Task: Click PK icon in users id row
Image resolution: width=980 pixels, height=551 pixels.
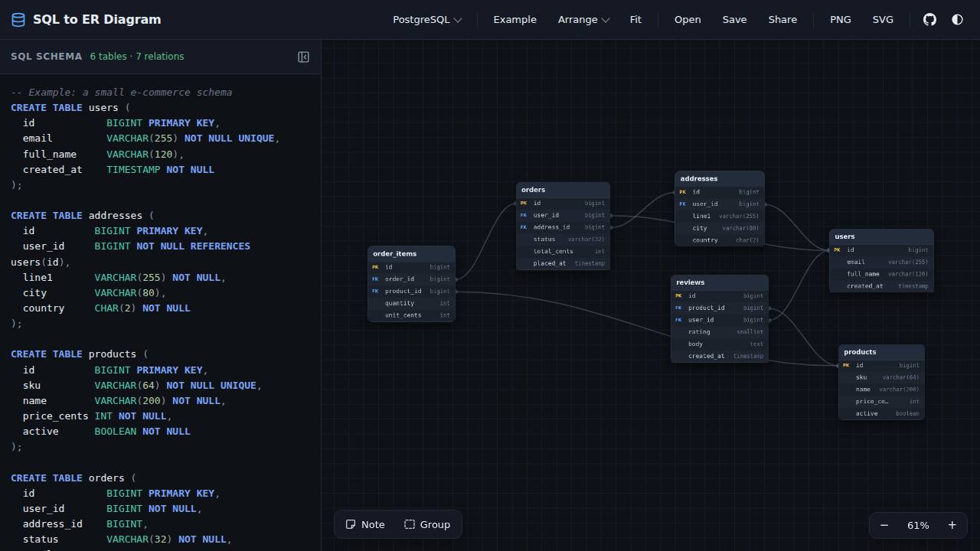Action: coord(837,249)
